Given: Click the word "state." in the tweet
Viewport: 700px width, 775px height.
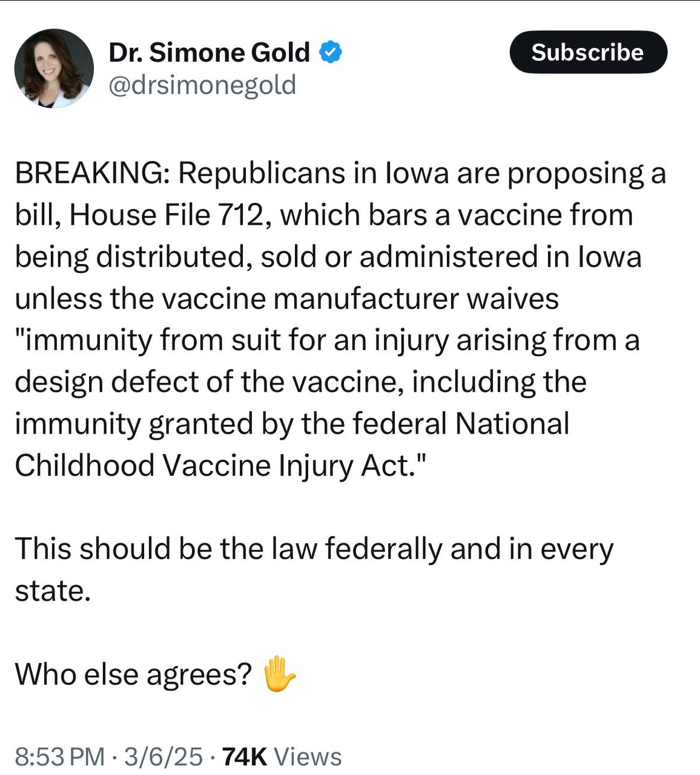Looking at the screenshot, I should pos(53,591).
